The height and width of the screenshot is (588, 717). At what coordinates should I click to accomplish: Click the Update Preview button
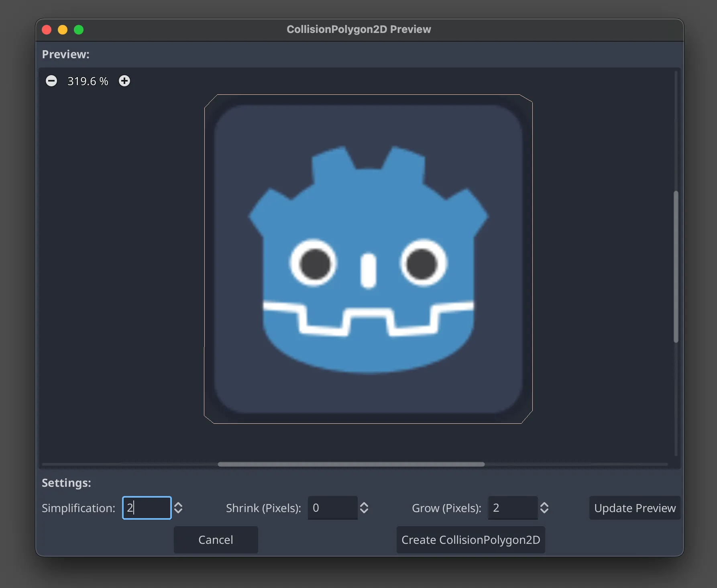click(635, 508)
